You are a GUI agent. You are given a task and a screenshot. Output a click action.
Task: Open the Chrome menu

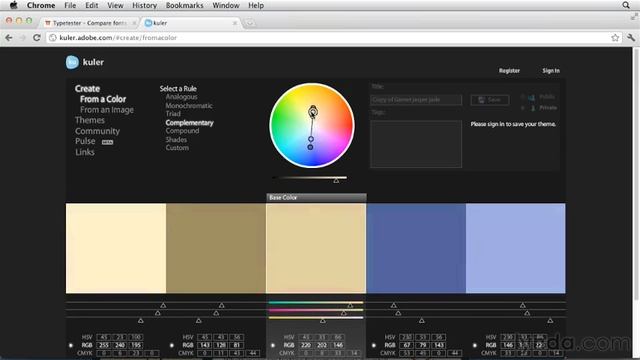[41, 5]
